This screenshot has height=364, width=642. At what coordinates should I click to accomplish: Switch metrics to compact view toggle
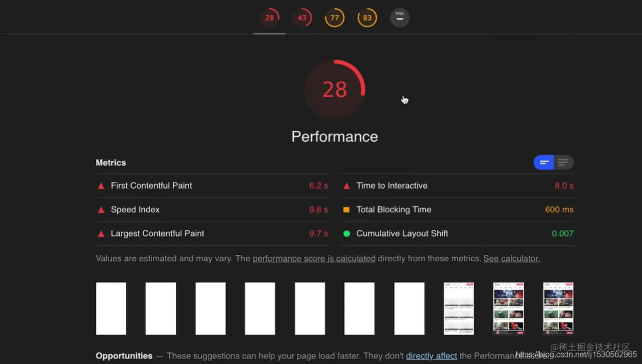pyautogui.click(x=544, y=162)
